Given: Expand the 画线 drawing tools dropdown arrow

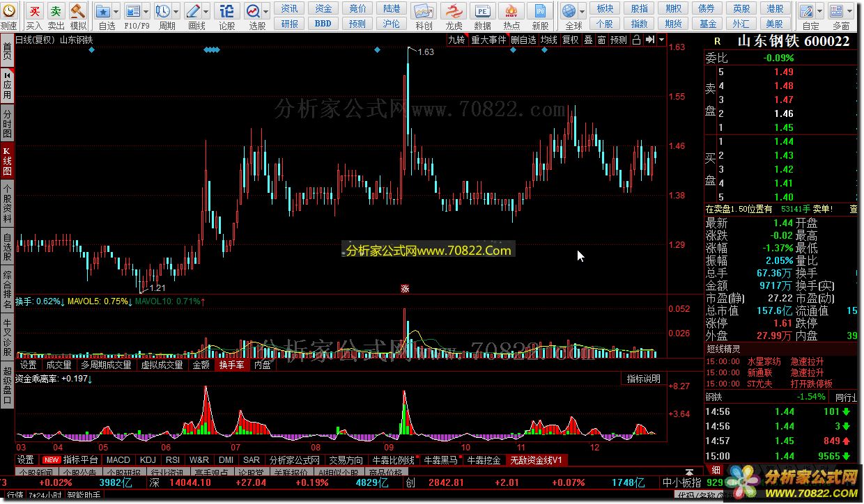Looking at the screenshot, I should pyautogui.click(x=206, y=11).
